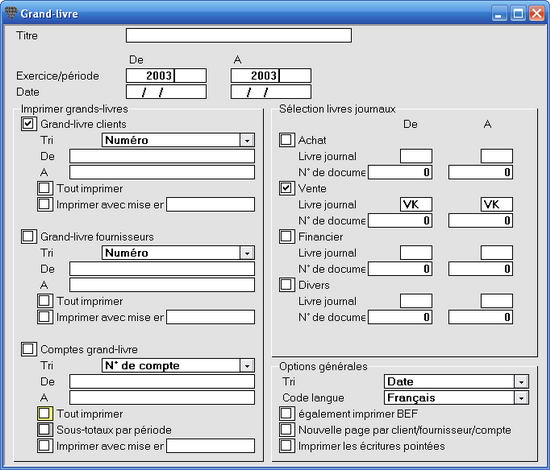Enable Imprimer les écritures pointées
The image size is (550, 470).
pos(287,446)
